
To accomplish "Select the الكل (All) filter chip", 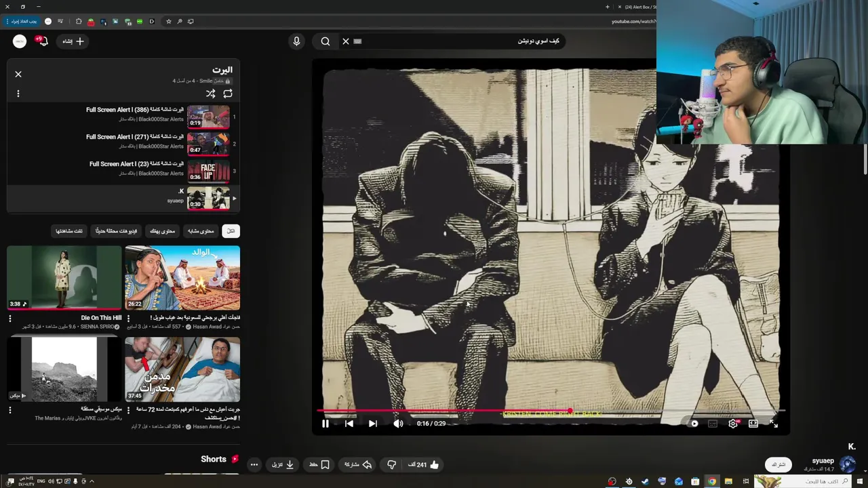I will pos(231,231).
